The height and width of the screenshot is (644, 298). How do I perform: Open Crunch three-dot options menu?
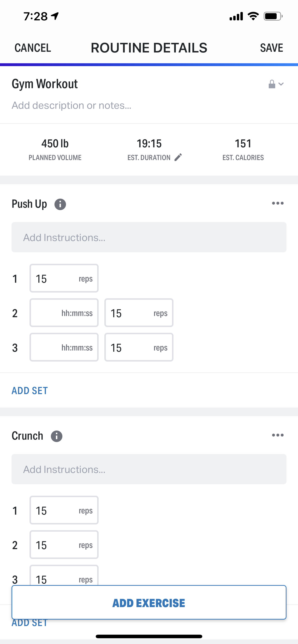coord(277,435)
